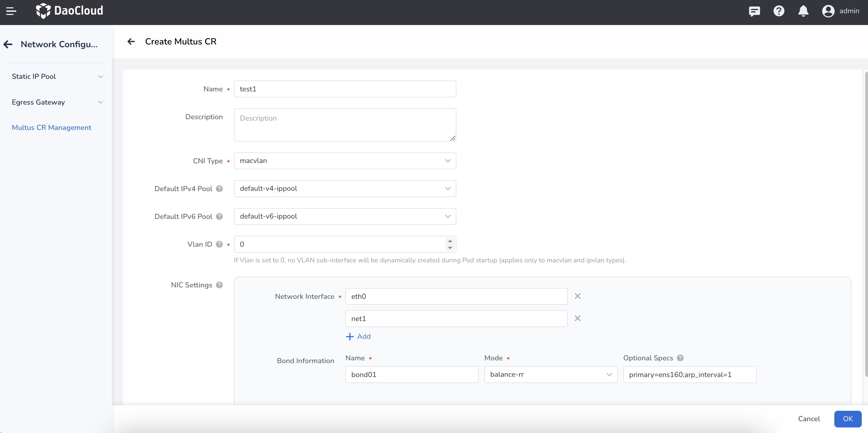
Task: Open the hamburger menu icon
Action: [11, 11]
